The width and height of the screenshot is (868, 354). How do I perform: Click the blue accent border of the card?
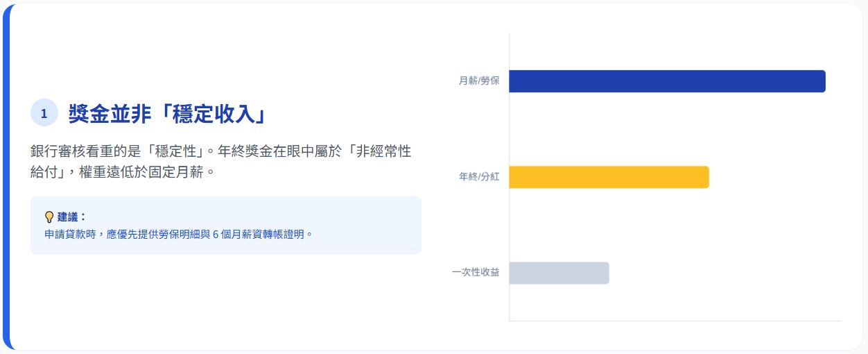coord(6,177)
